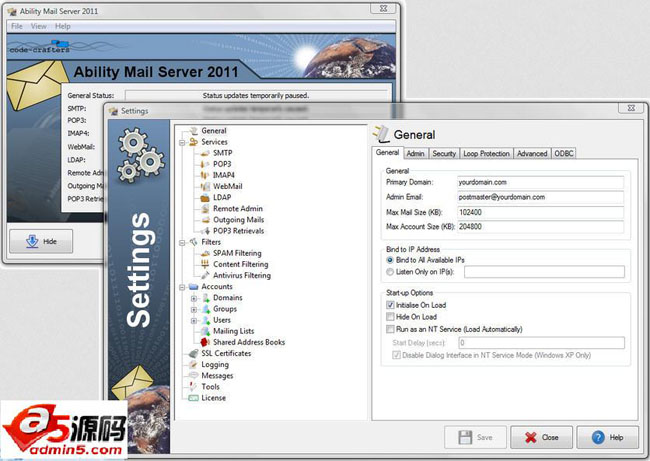Expand the Groups tree node

click(x=194, y=309)
